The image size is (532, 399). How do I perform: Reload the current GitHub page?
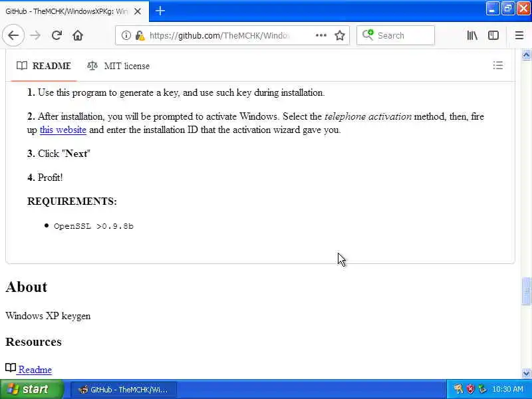click(x=57, y=35)
